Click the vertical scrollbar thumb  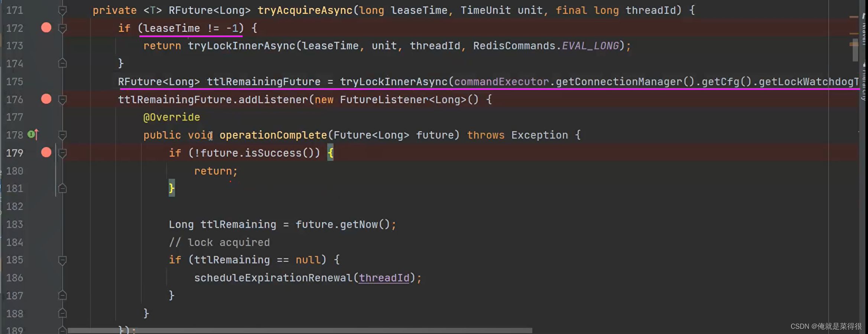(x=855, y=50)
